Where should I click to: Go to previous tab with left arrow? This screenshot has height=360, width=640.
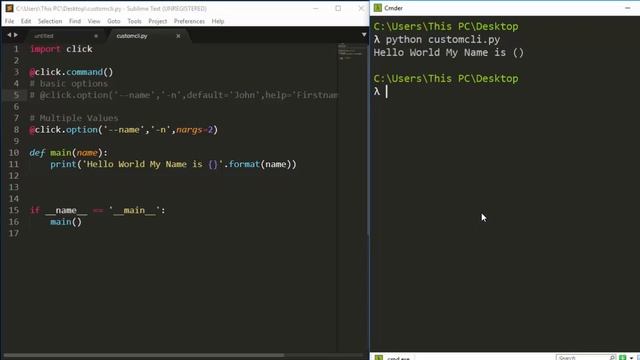(9, 35)
